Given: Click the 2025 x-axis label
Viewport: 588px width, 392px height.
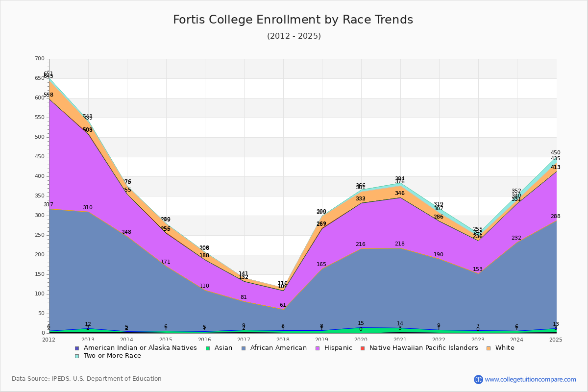Looking at the screenshot, I should pos(556,340).
